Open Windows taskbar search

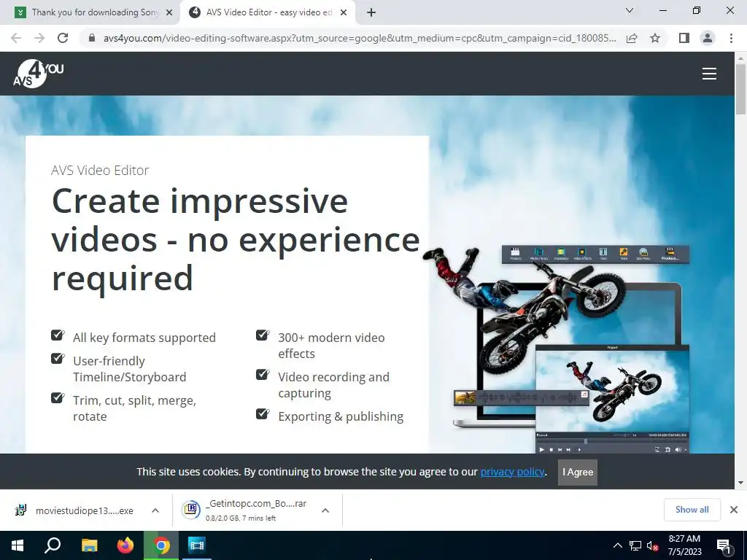53,545
